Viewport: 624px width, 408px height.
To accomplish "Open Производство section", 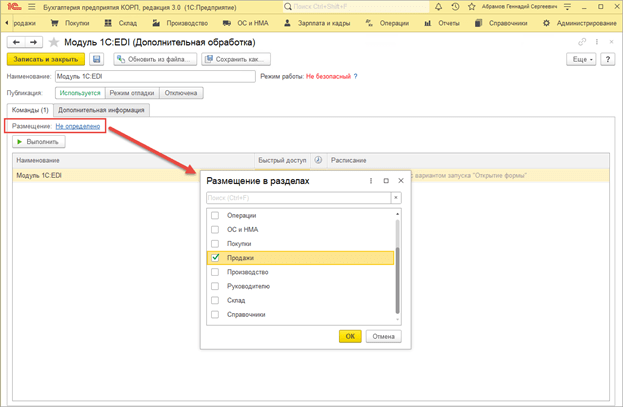I will (180, 23).
